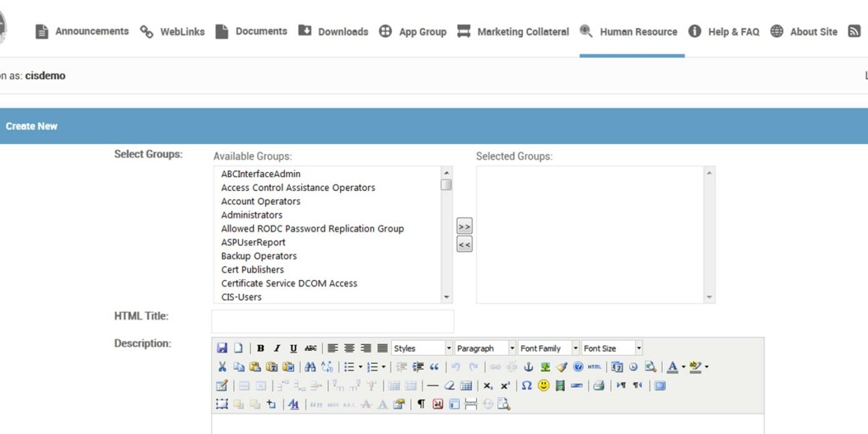Open the Announcements menu

(x=91, y=31)
